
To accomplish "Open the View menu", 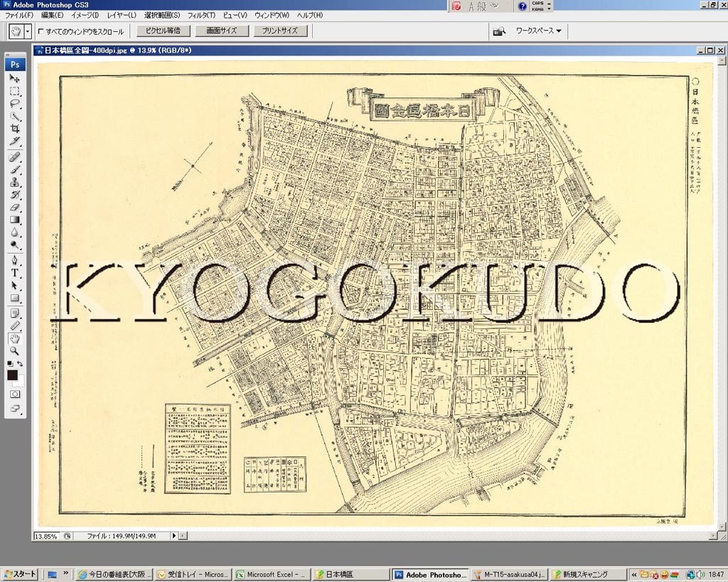I will click(235, 15).
